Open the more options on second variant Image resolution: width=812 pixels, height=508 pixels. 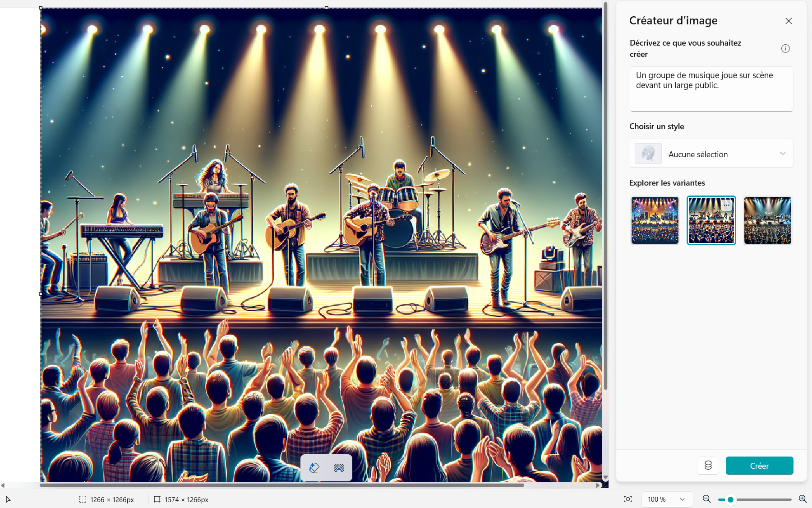tap(726, 205)
